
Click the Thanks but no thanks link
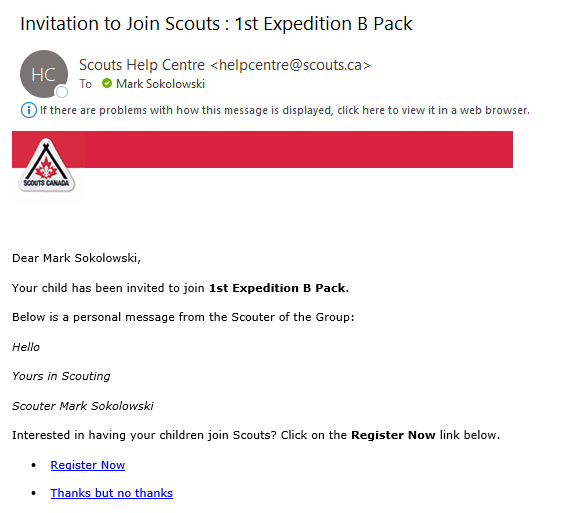tap(112, 493)
